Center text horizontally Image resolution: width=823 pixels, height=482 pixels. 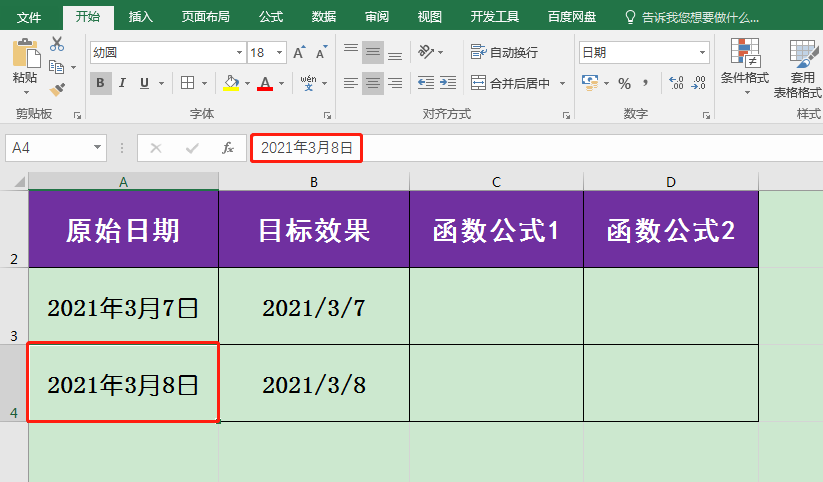coord(373,83)
